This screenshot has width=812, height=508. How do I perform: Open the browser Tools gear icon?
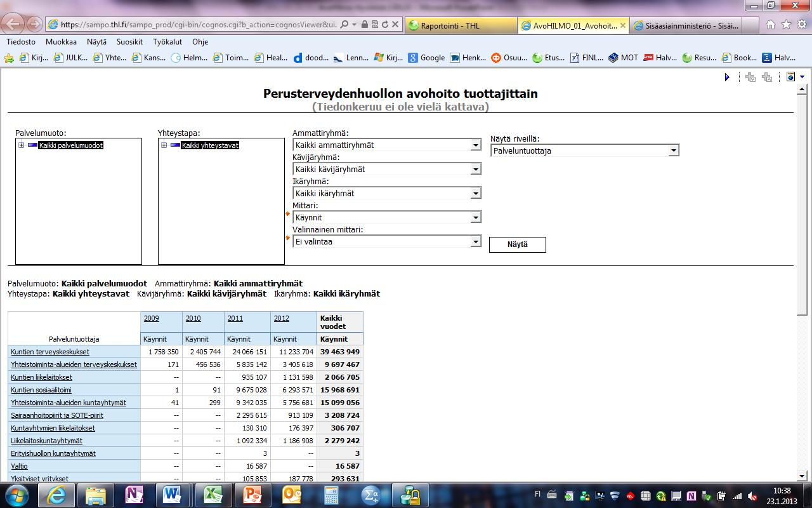click(801, 25)
